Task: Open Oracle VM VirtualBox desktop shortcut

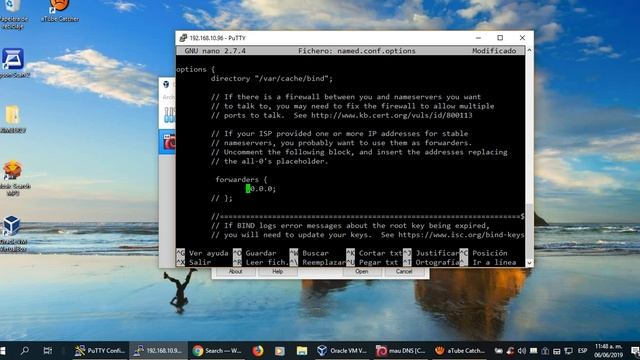Action: (13, 233)
